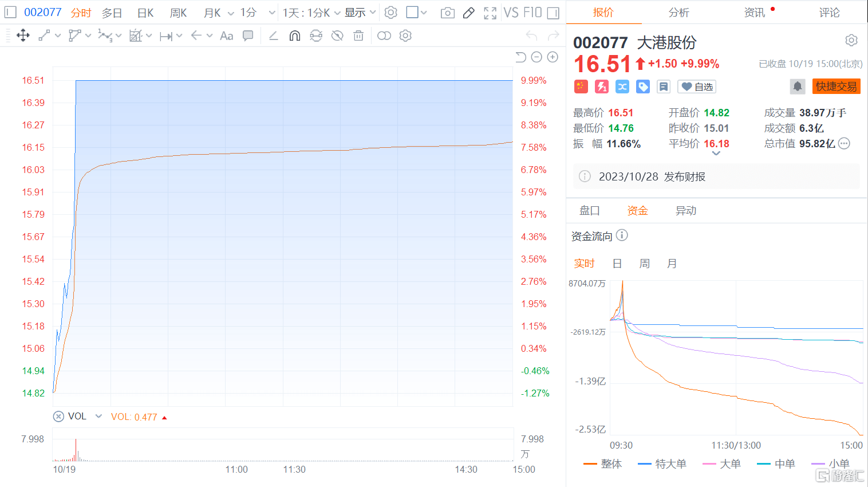Open the text annotation Aa tool
Screen dimensions: 868x487
pos(226,36)
